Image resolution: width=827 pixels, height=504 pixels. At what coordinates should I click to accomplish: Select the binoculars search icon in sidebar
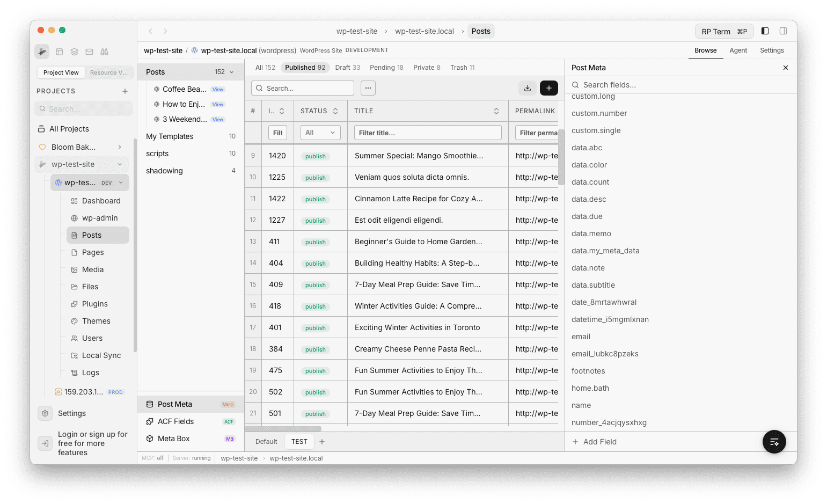click(104, 52)
